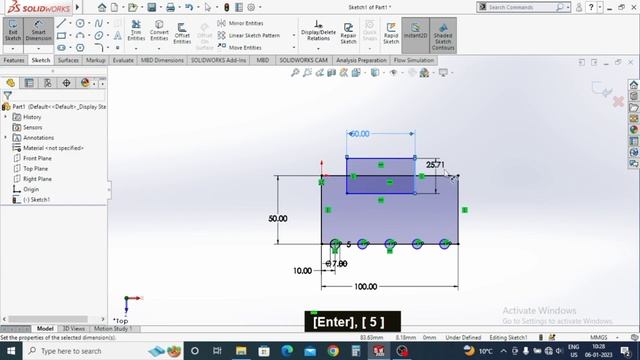Open the Smart Dimension dropdown arrow
The image size is (640, 360).
(38, 49)
